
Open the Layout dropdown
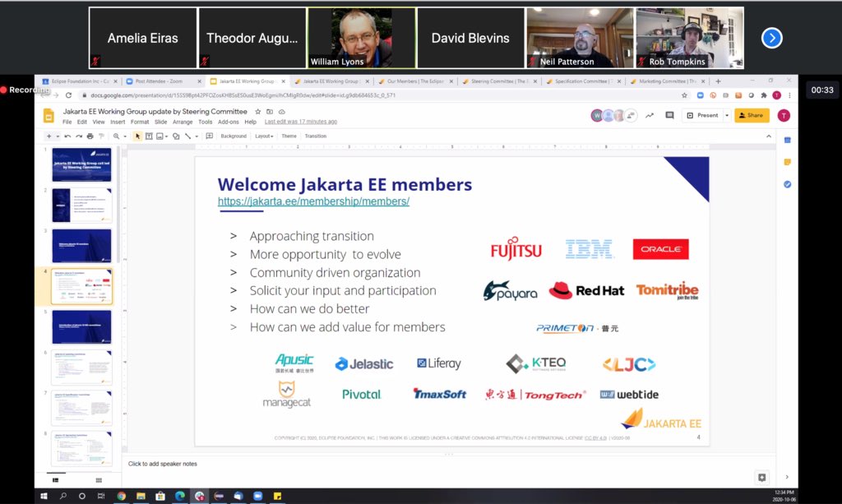point(264,136)
